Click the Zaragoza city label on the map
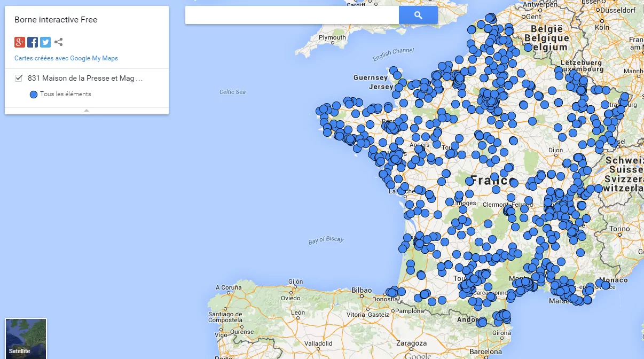The width and height of the screenshot is (644, 359). (410, 342)
